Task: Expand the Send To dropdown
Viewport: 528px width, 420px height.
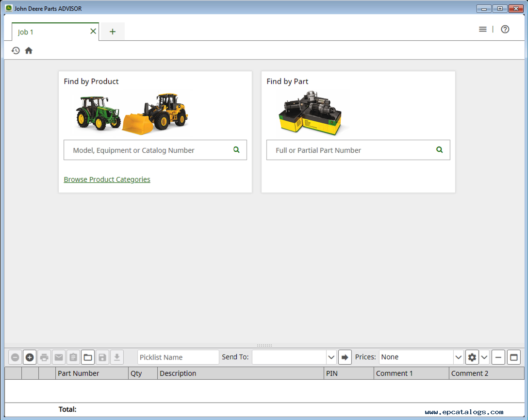Action: pos(331,357)
